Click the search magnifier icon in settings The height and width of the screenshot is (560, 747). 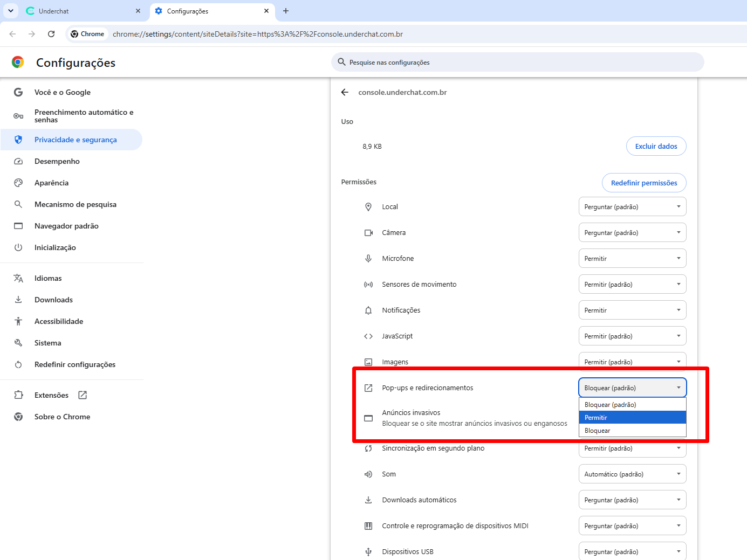tap(341, 62)
